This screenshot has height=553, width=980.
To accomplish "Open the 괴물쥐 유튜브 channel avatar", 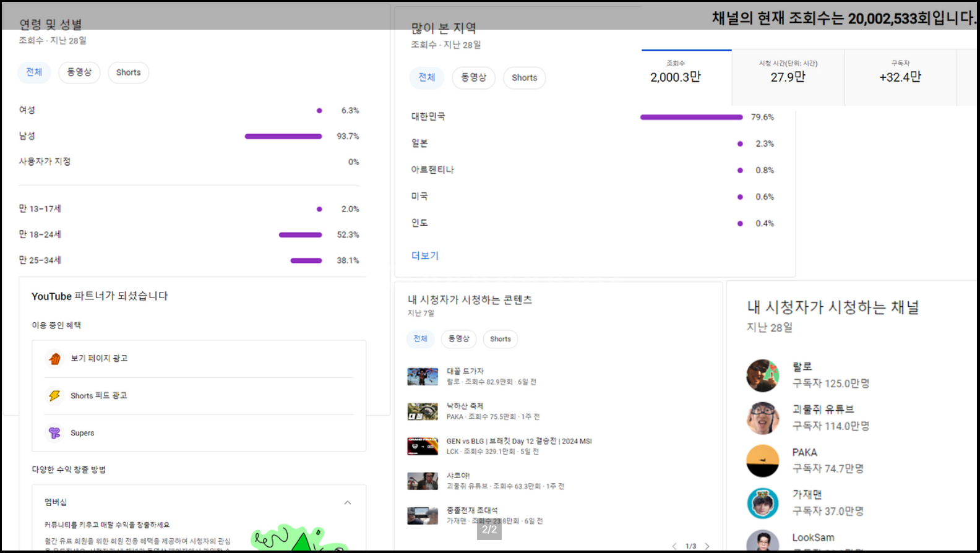I will click(763, 418).
